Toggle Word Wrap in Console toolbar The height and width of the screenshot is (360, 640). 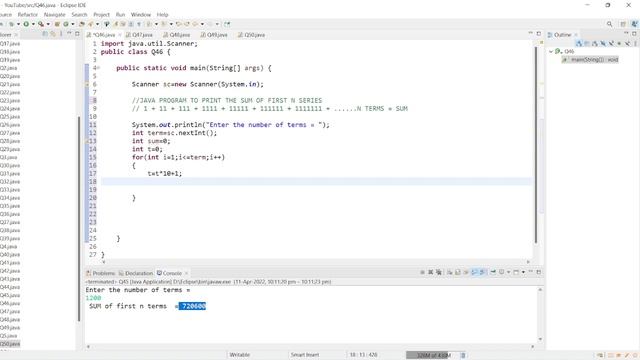pos(466,272)
